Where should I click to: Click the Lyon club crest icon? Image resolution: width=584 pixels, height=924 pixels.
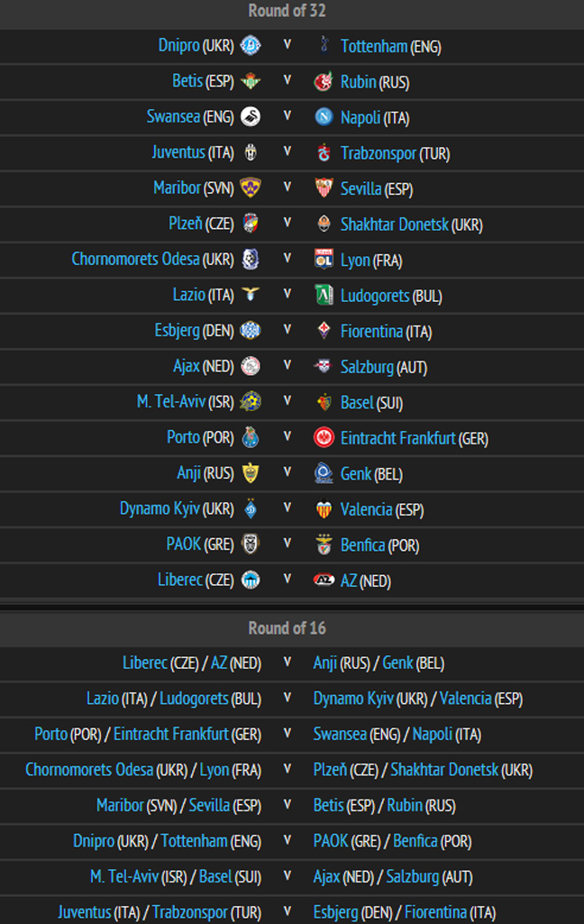click(324, 259)
